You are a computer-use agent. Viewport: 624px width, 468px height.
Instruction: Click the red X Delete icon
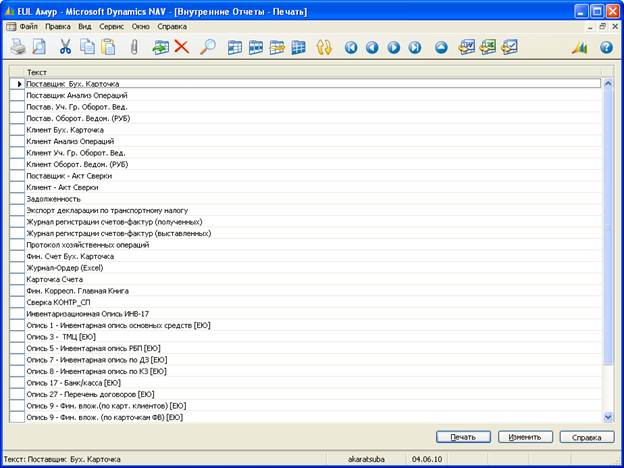click(x=181, y=47)
